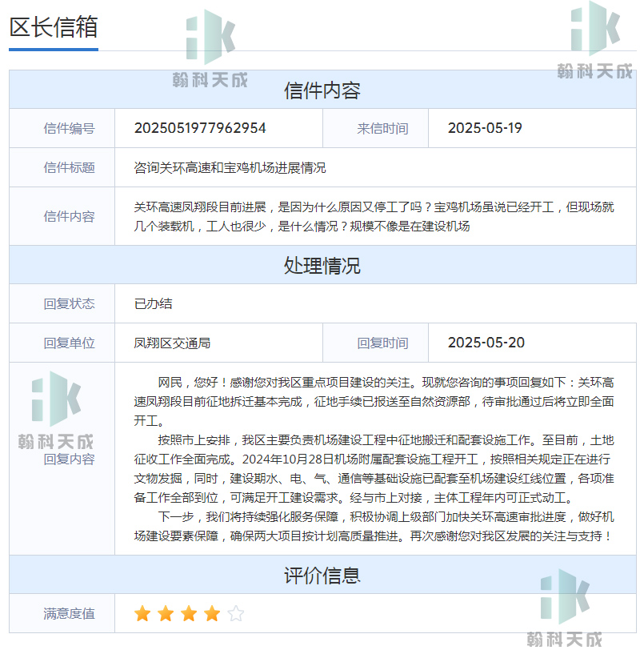Select the third star in satisfaction rating

[189, 612]
